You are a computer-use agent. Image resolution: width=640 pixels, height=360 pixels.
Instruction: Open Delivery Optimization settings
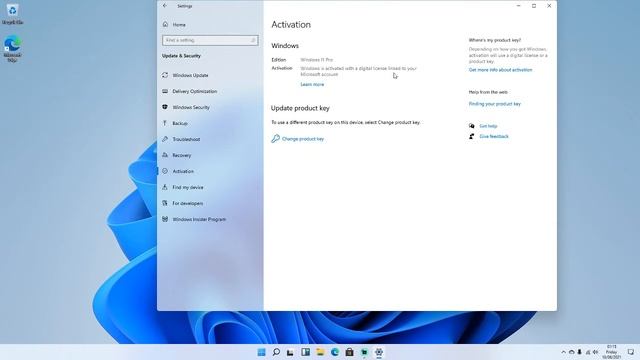coord(195,91)
